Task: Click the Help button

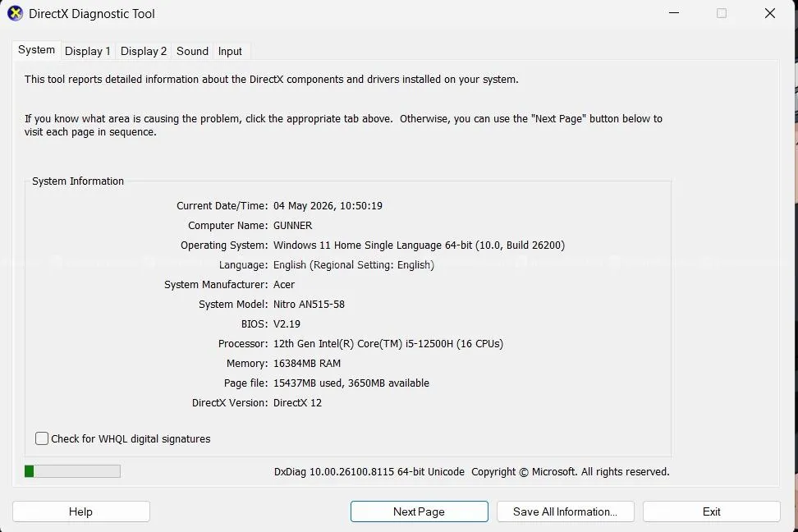Action: click(81, 511)
